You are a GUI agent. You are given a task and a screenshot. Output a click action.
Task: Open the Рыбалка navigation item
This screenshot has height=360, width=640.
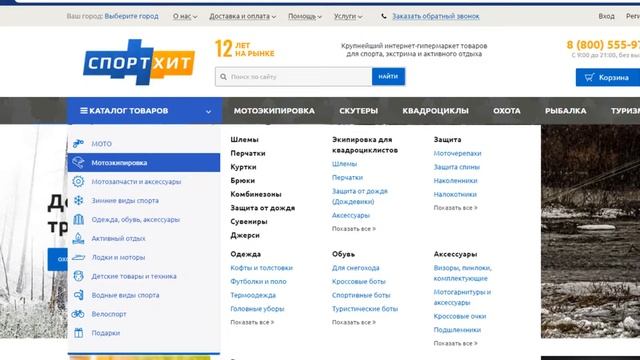point(565,111)
